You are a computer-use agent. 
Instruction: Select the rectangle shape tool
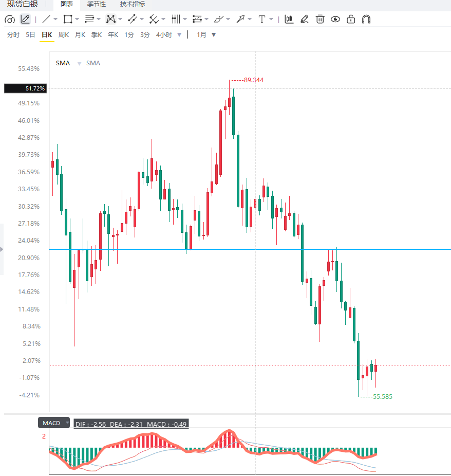pos(68,20)
